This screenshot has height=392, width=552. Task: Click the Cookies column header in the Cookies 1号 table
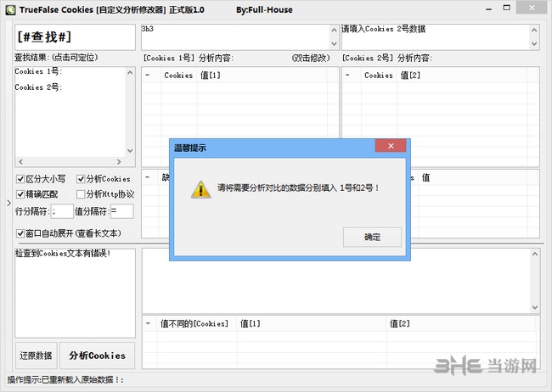(x=179, y=76)
